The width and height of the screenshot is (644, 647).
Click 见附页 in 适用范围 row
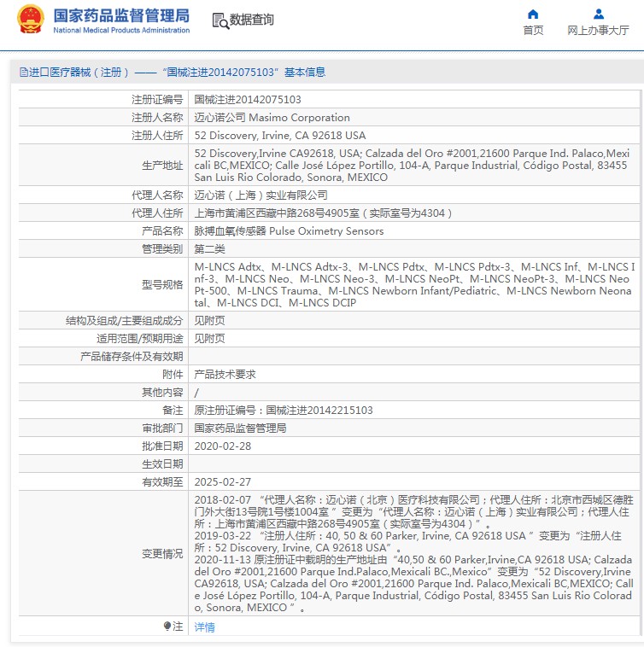pyautogui.click(x=210, y=339)
